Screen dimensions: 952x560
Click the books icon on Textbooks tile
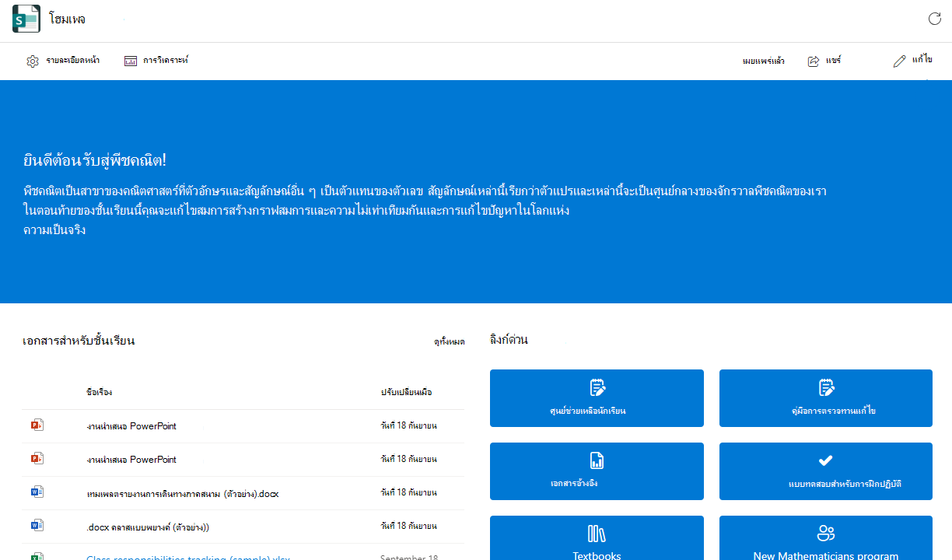597,534
